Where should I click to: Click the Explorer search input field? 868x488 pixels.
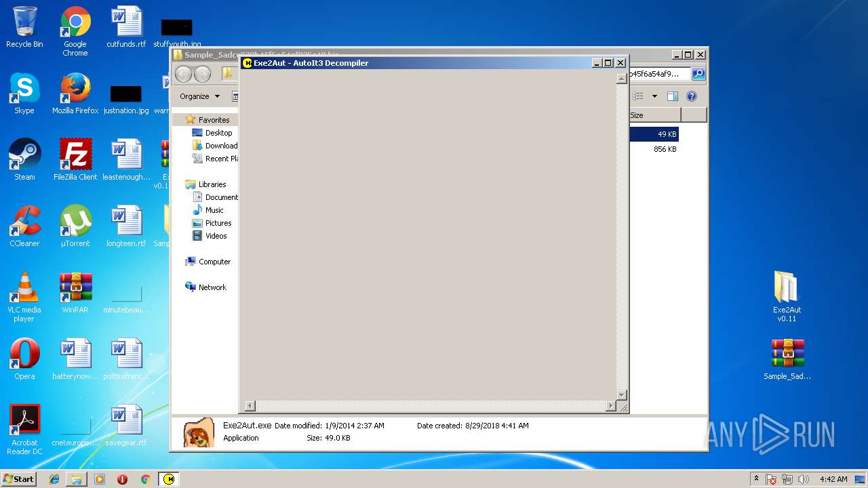click(659, 74)
